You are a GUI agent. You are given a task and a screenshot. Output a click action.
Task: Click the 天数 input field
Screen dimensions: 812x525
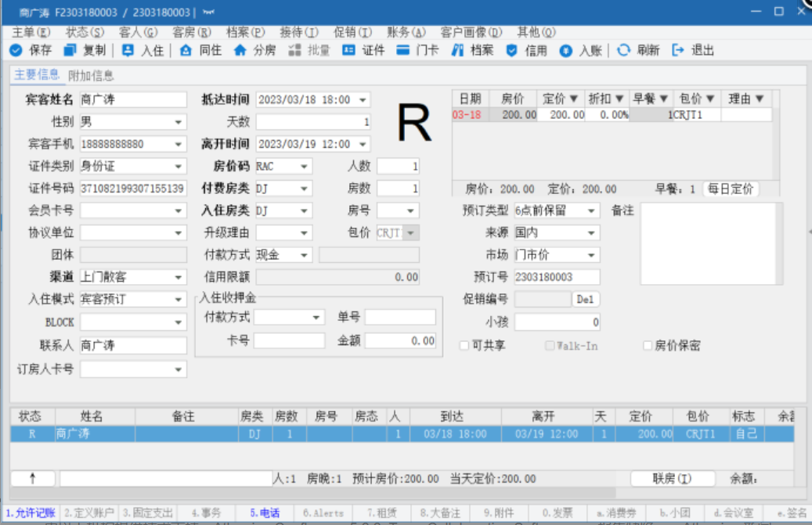pyautogui.click(x=313, y=122)
